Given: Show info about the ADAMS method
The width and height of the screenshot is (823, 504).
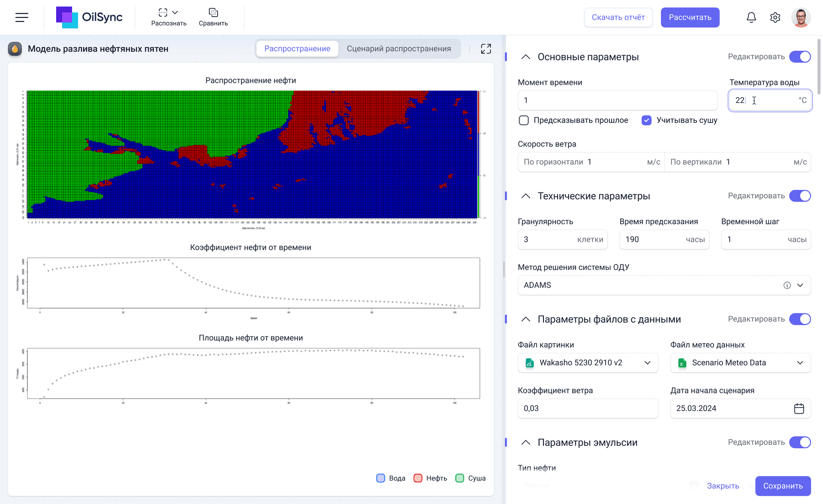Looking at the screenshot, I should pos(787,285).
